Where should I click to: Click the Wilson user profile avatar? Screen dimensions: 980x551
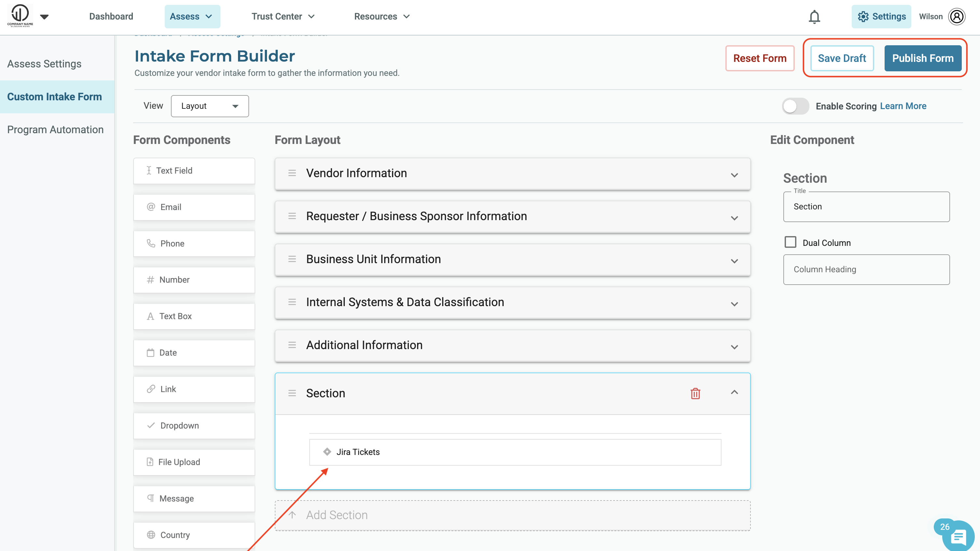(x=957, y=17)
